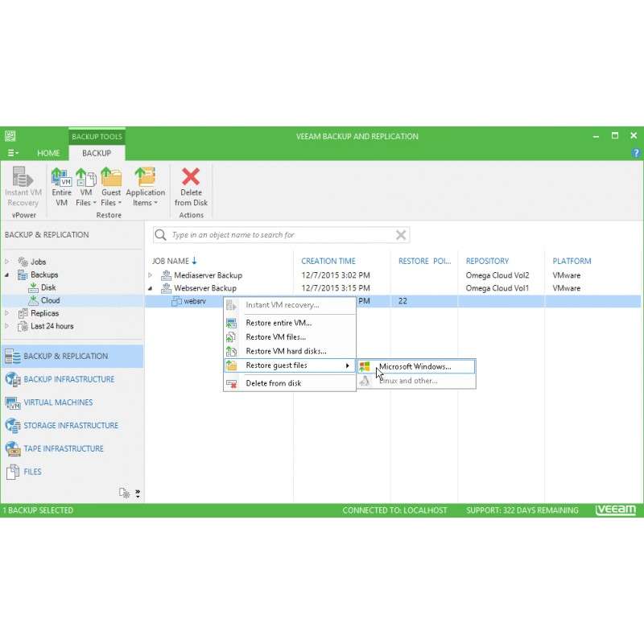This screenshot has width=644, height=644.
Task: Select the websrv VM entry
Action: [x=195, y=301]
